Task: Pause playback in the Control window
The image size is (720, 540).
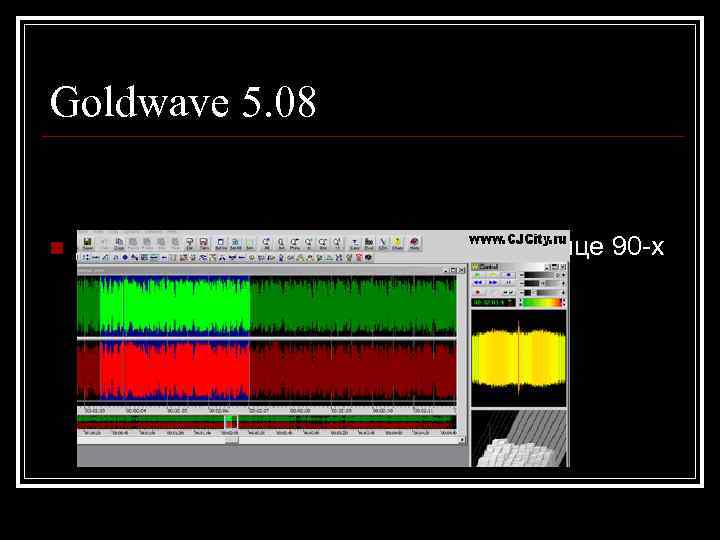Action: pyautogui.click(x=508, y=282)
